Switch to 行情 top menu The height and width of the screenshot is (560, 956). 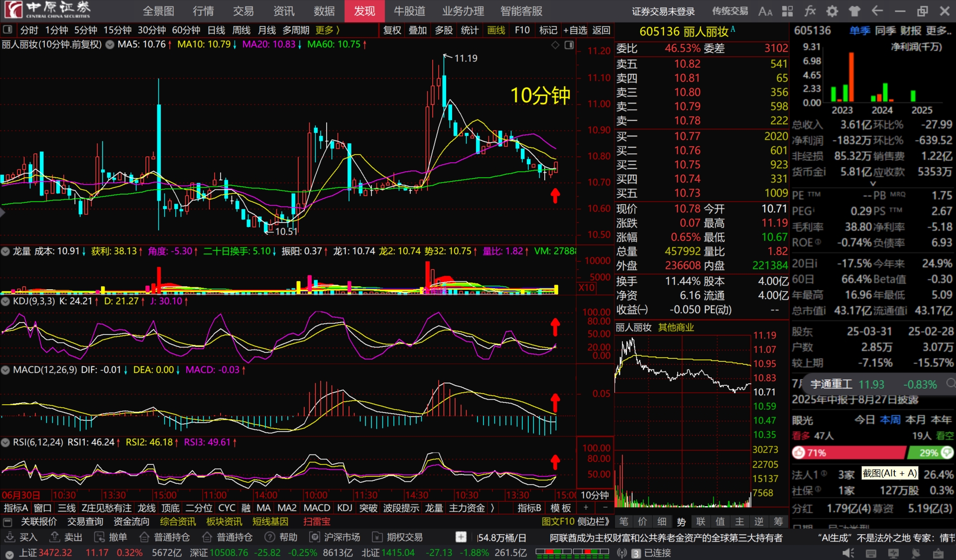pos(203,11)
